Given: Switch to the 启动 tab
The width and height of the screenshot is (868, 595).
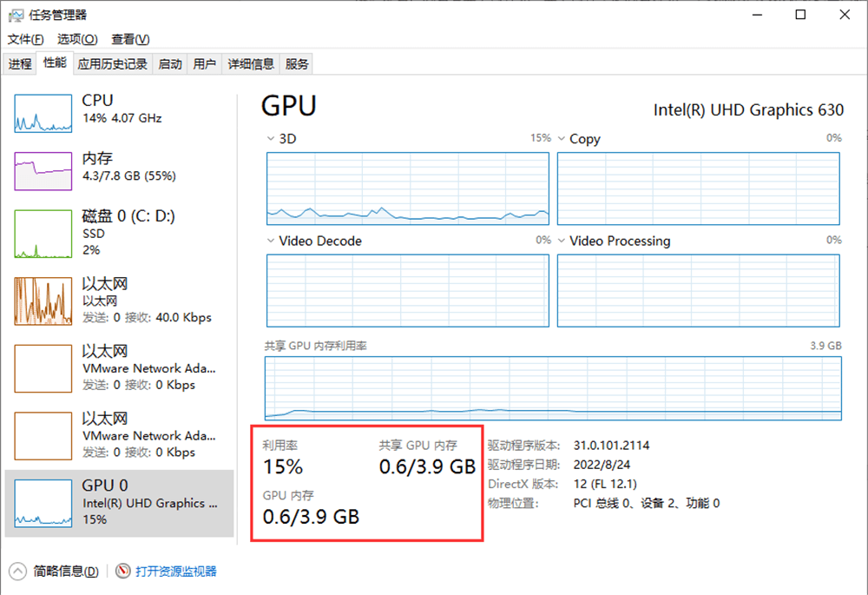Looking at the screenshot, I should [x=170, y=63].
